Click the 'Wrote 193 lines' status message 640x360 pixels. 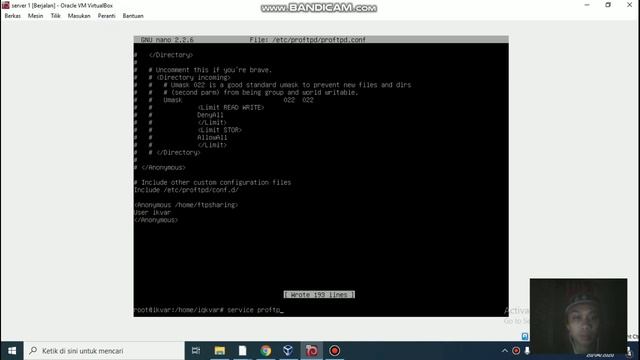coord(319,295)
